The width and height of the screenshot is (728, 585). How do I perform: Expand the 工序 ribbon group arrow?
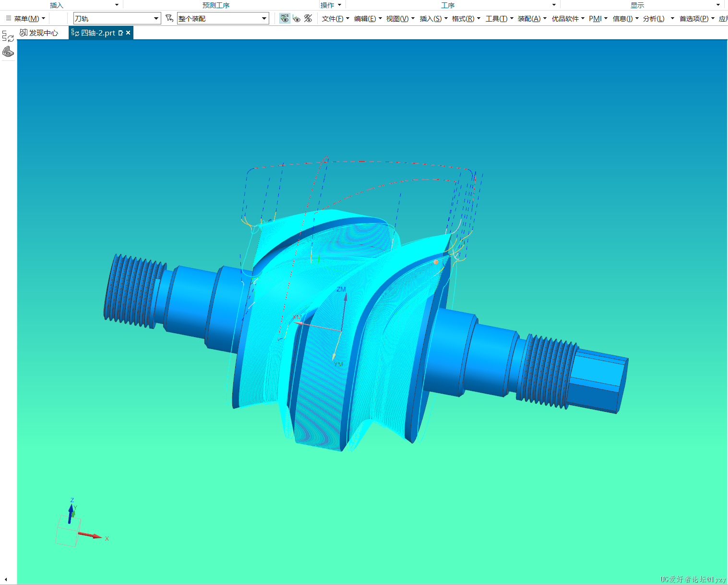tap(554, 5)
